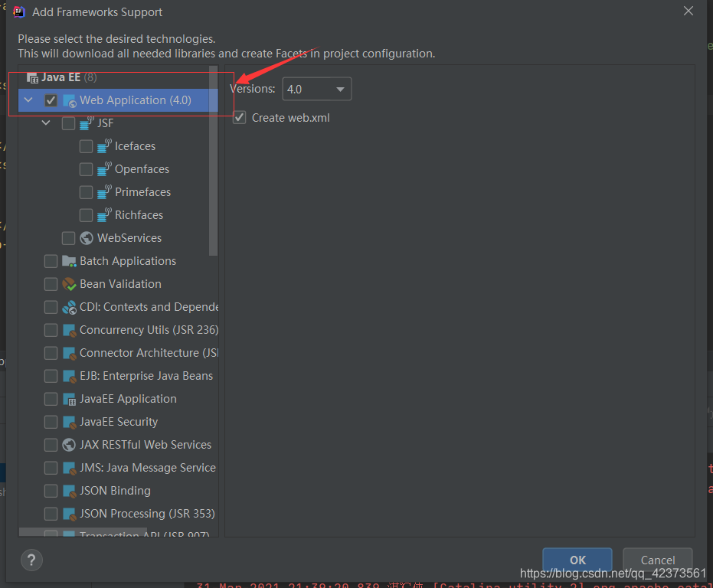The height and width of the screenshot is (588, 713).
Task: Confirm with the OK button
Action: coord(577,560)
